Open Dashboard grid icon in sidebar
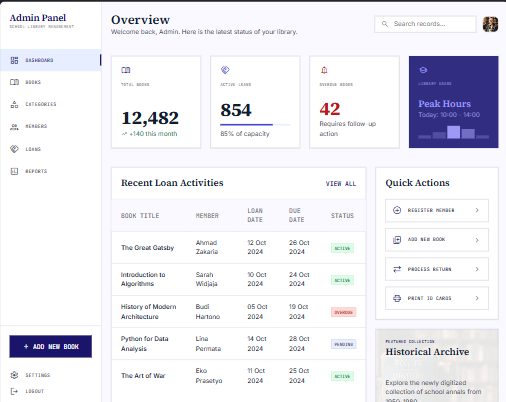 pos(14,60)
